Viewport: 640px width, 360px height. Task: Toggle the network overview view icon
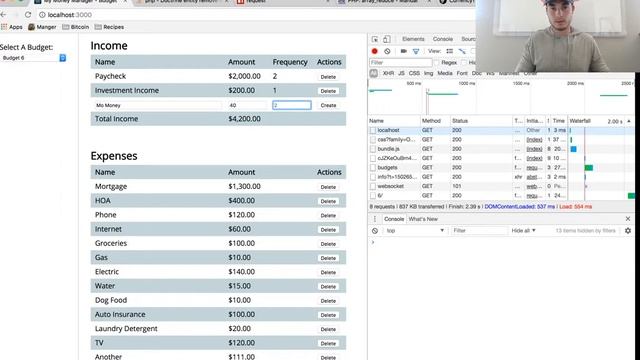click(x=462, y=51)
